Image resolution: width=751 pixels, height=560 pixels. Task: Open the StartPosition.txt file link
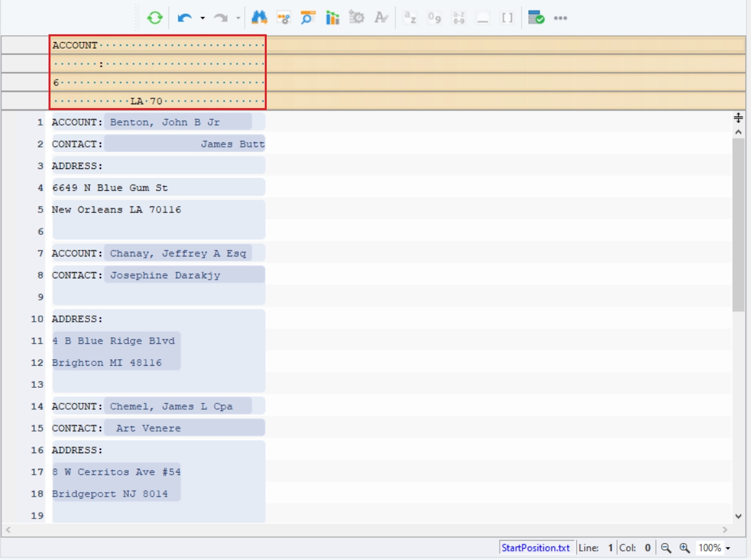(535, 548)
